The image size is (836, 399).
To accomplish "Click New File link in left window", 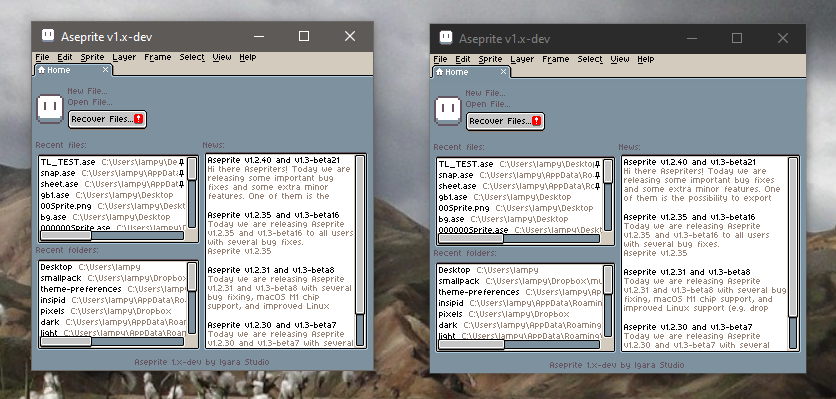I will click(87, 91).
